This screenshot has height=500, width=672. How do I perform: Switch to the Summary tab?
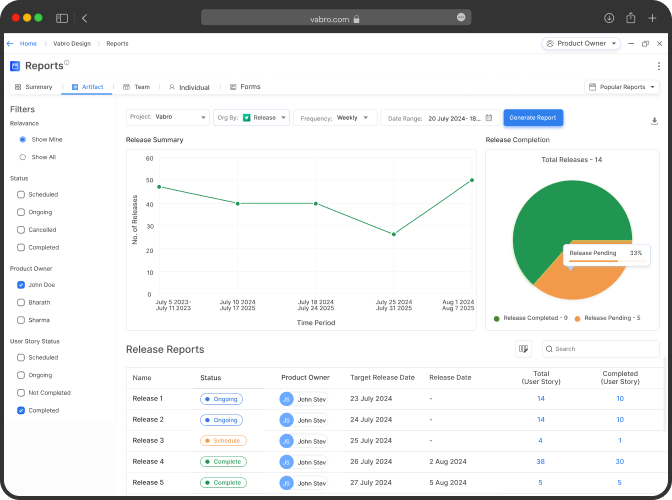(33, 87)
